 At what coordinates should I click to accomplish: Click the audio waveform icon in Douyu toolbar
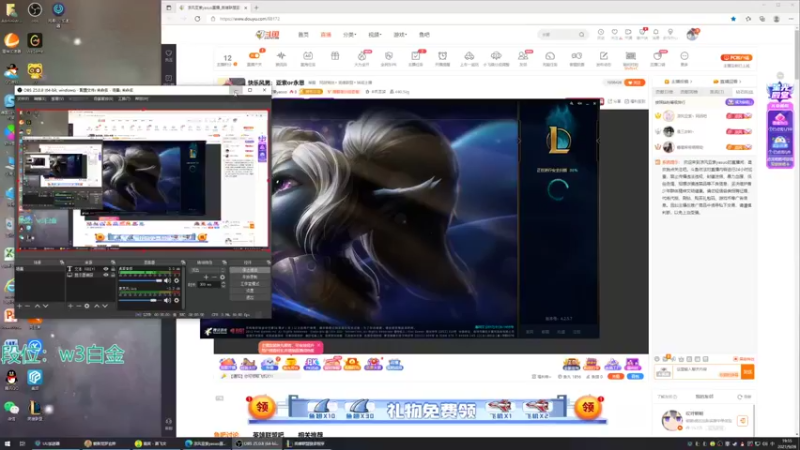click(281, 56)
